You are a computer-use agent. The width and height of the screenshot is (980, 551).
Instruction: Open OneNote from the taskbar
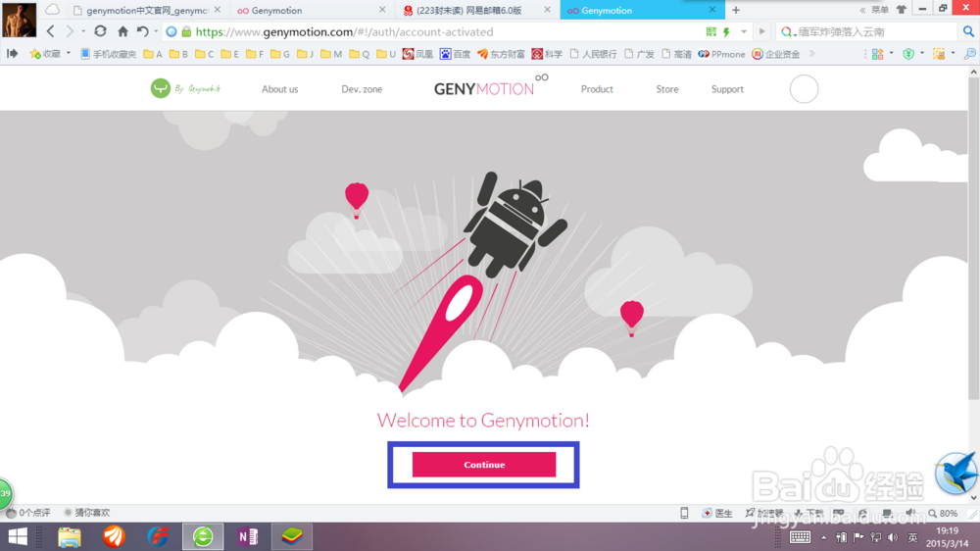pyautogui.click(x=248, y=536)
